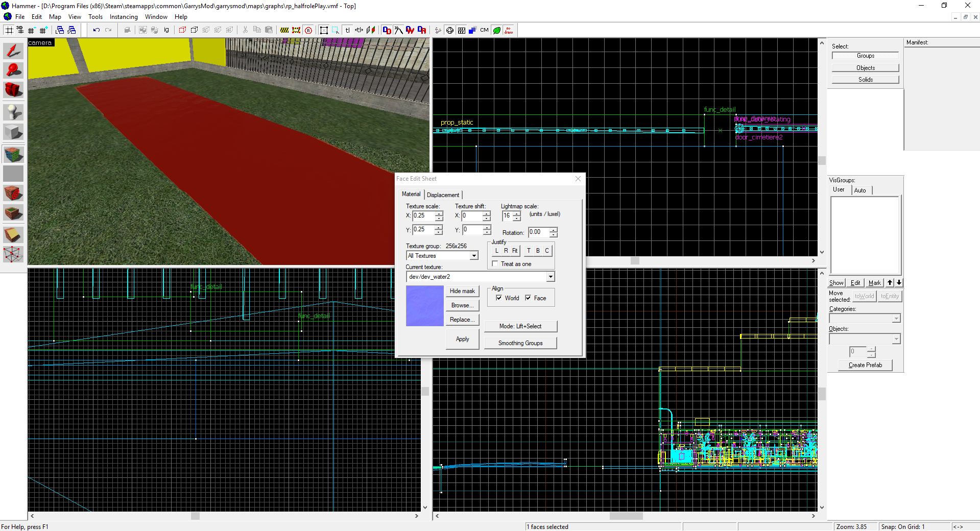Open Smoothing Groups

point(520,343)
